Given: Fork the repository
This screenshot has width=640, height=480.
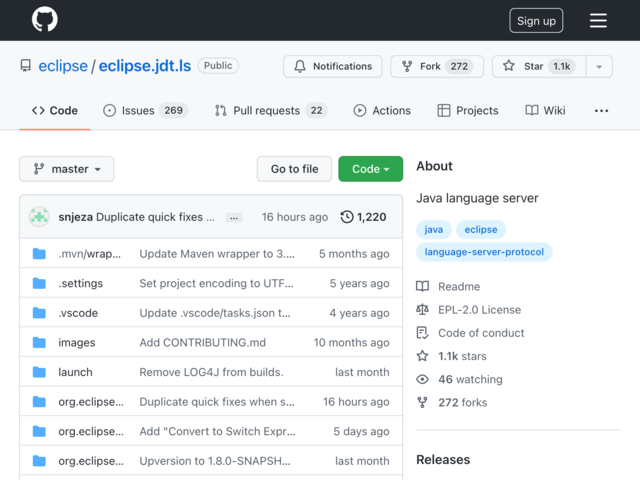Looking at the screenshot, I should point(437,66).
